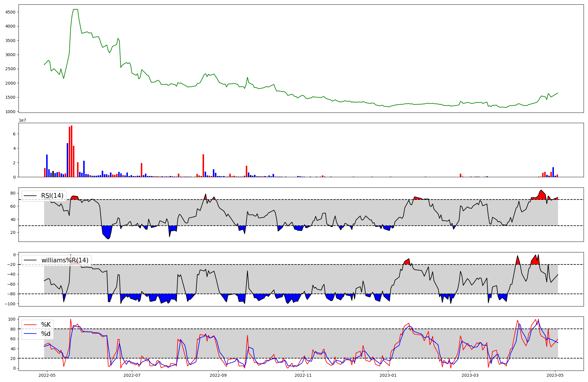Image resolution: width=588 pixels, height=382 pixels.
Task: Click the 2023-01 x-axis date label
Action: [388, 375]
